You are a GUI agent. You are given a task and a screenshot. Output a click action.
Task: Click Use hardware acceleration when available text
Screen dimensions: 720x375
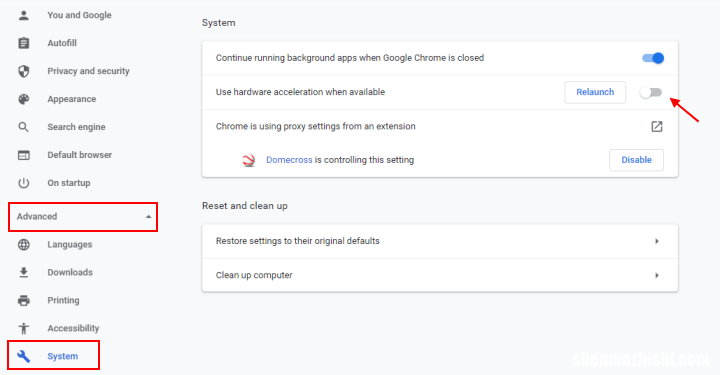pos(300,92)
